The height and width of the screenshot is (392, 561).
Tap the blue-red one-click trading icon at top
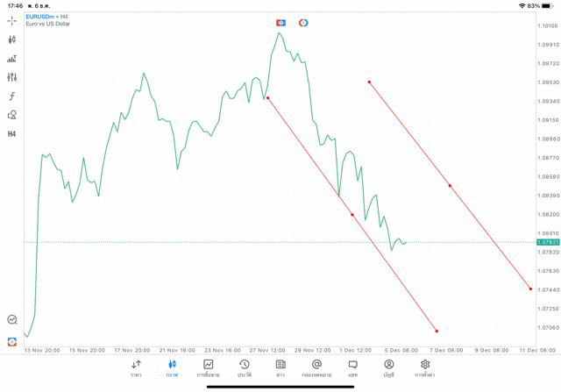[280, 23]
